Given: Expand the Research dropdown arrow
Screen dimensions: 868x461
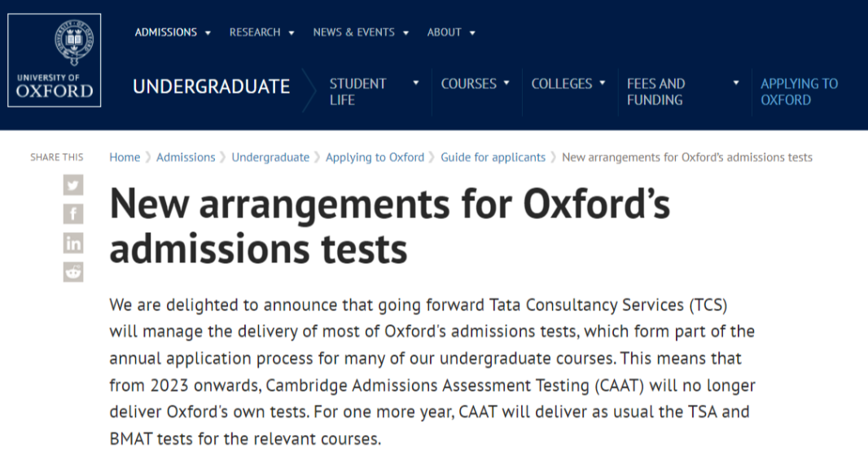Looking at the screenshot, I should tap(292, 33).
